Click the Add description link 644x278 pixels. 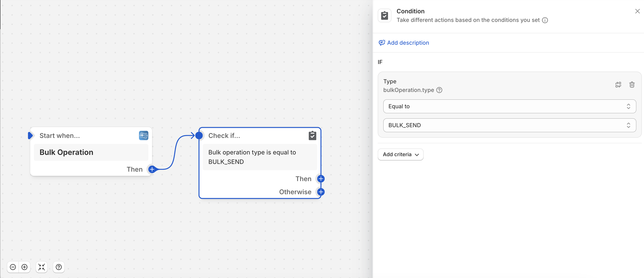pos(408,43)
